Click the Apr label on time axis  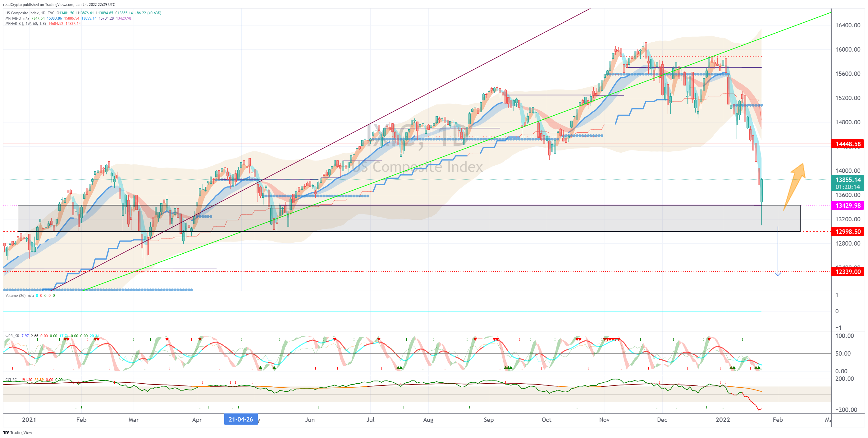(197, 420)
